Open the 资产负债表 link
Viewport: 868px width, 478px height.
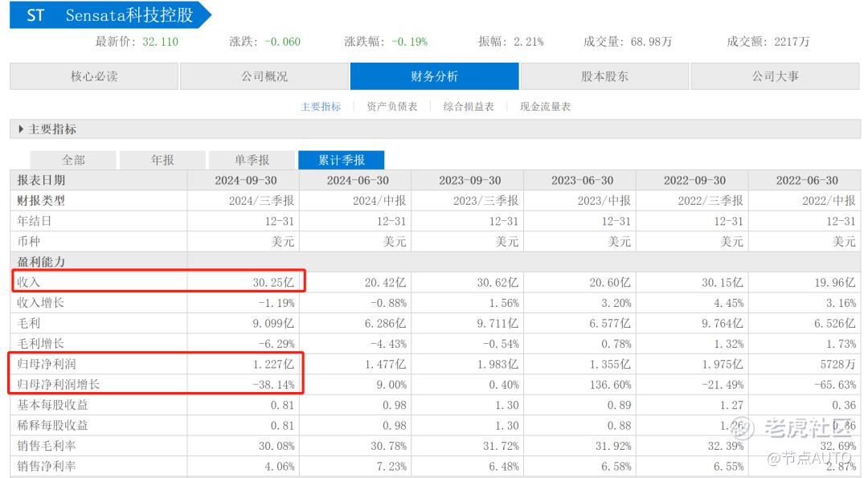tap(392, 107)
